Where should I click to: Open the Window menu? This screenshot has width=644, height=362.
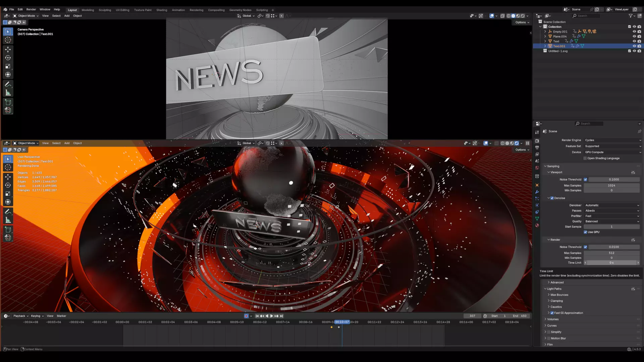45,9
